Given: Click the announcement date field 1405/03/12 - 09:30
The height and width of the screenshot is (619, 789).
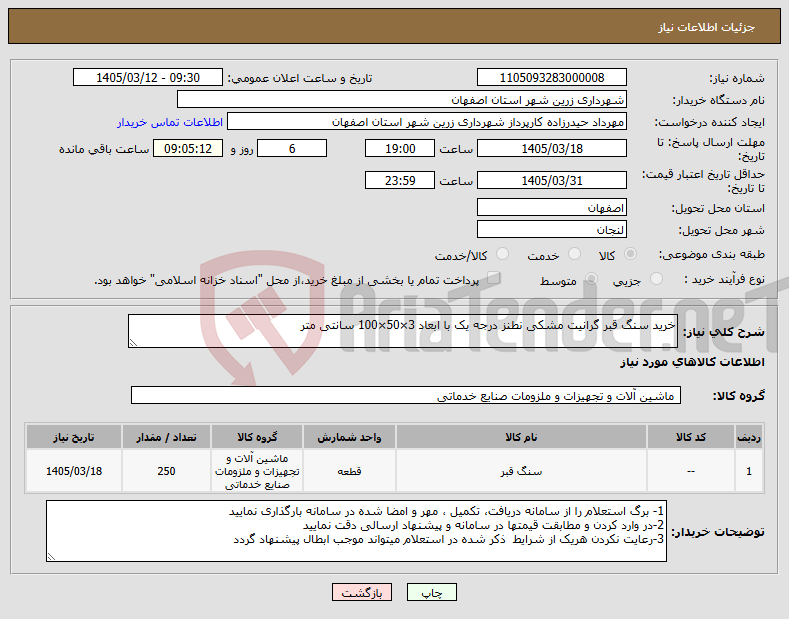Looking at the screenshot, I should [x=148, y=78].
